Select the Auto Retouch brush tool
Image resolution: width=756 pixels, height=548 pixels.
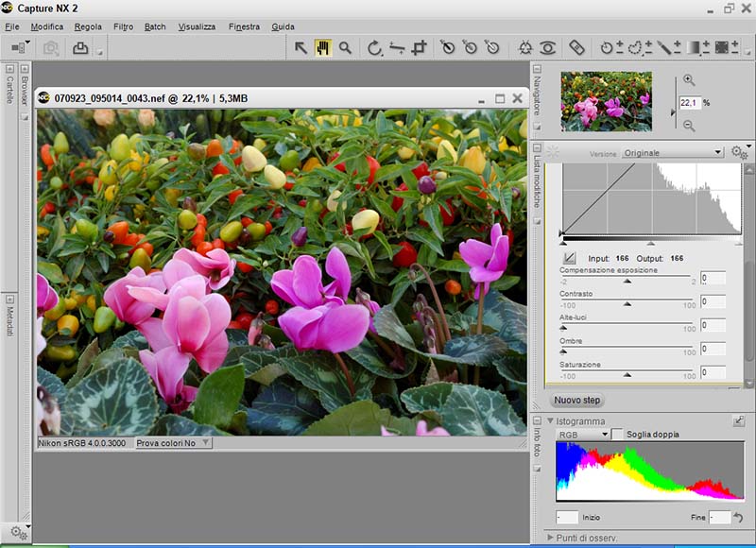pos(576,48)
